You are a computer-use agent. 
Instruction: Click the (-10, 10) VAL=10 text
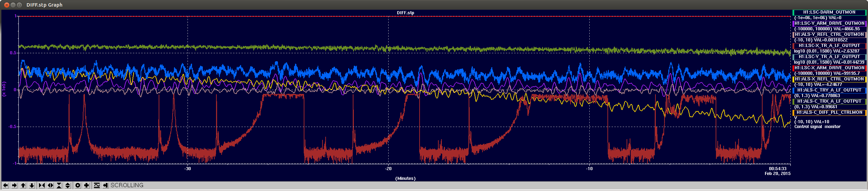pyautogui.click(x=812, y=122)
